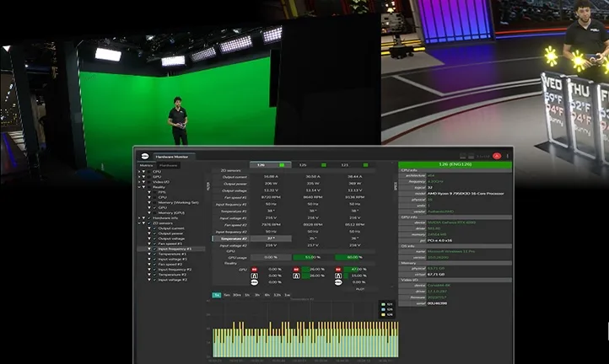This screenshot has width=609, height=364.
Task: Collapse the Reality tree node
Action: (140, 186)
